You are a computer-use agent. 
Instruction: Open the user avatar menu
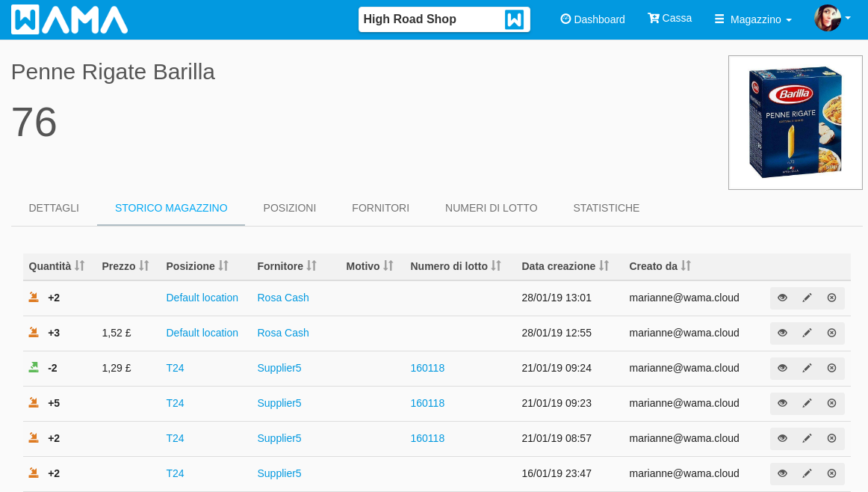832,18
